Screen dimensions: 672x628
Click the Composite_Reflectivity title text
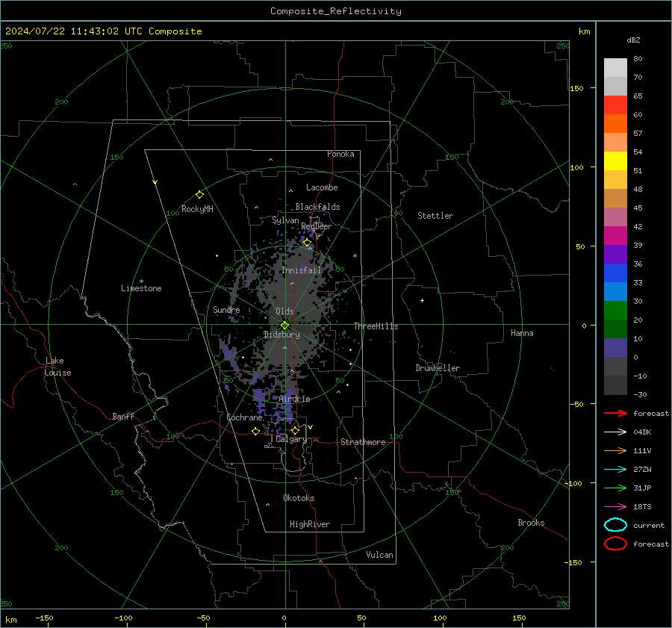coord(335,11)
